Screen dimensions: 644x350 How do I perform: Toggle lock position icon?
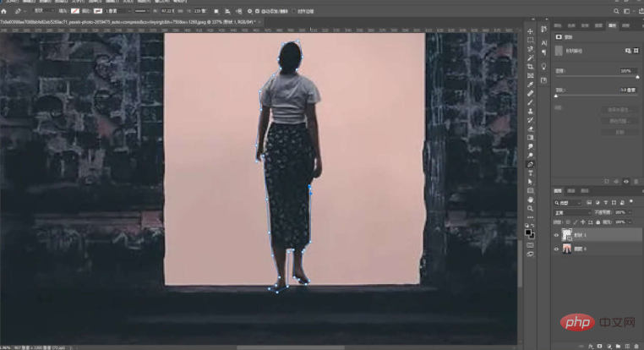point(583,222)
